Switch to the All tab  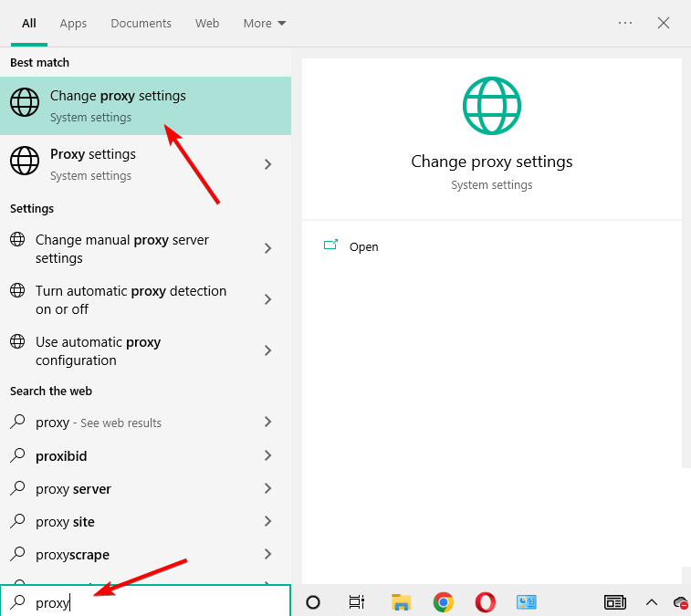[29, 24]
